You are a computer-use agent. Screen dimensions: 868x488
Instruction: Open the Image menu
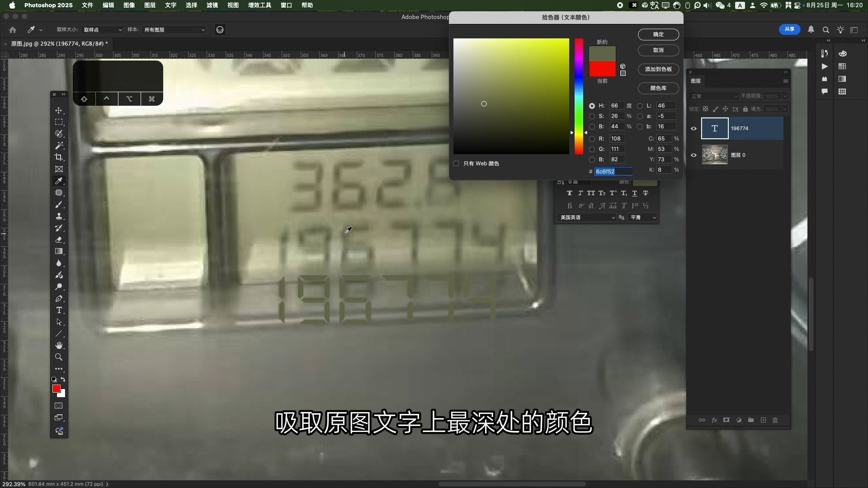click(x=129, y=5)
